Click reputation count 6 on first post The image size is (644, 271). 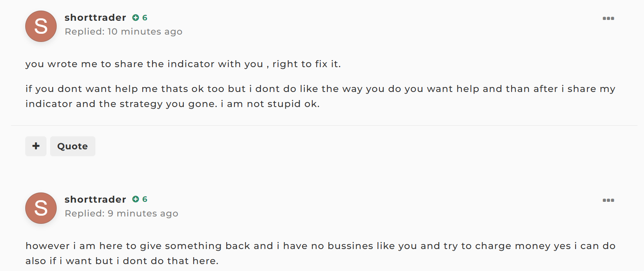(145, 17)
